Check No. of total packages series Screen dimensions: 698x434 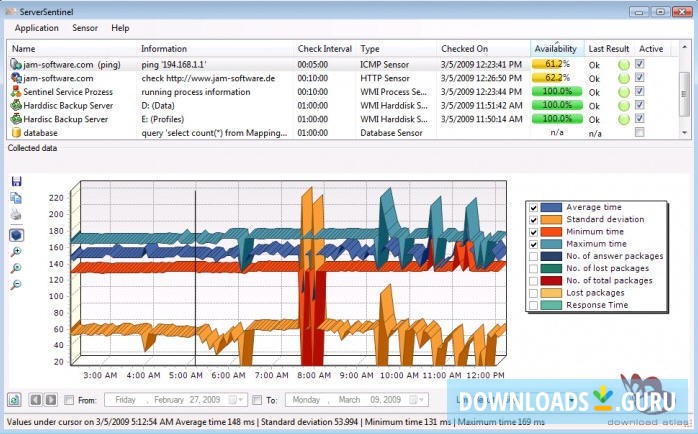click(x=533, y=281)
